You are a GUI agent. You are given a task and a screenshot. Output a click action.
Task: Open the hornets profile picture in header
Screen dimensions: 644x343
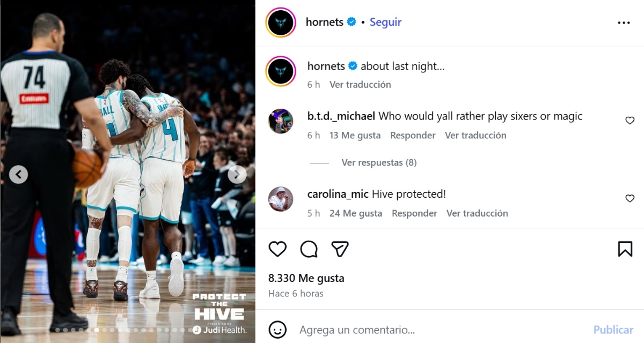click(x=281, y=23)
